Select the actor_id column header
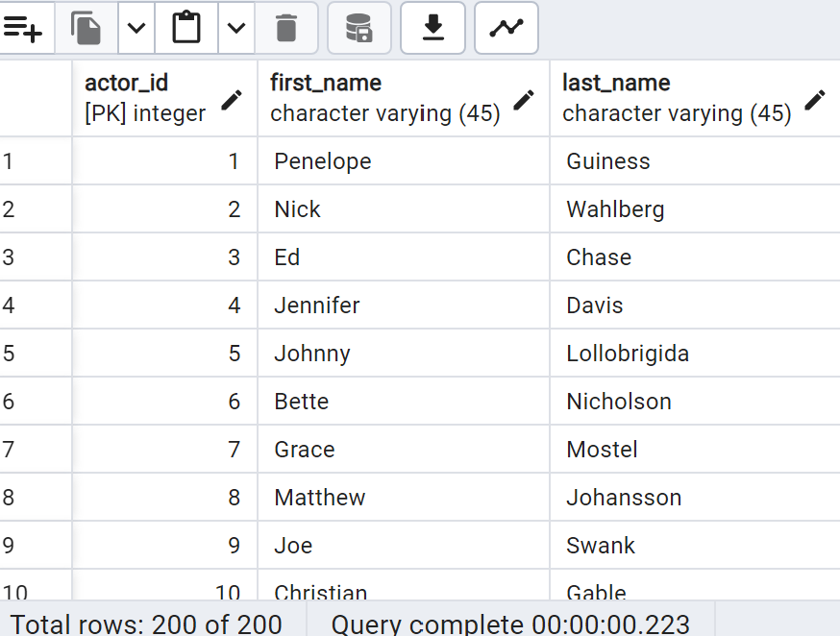Image resolution: width=840 pixels, height=636 pixels. (x=164, y=99)
